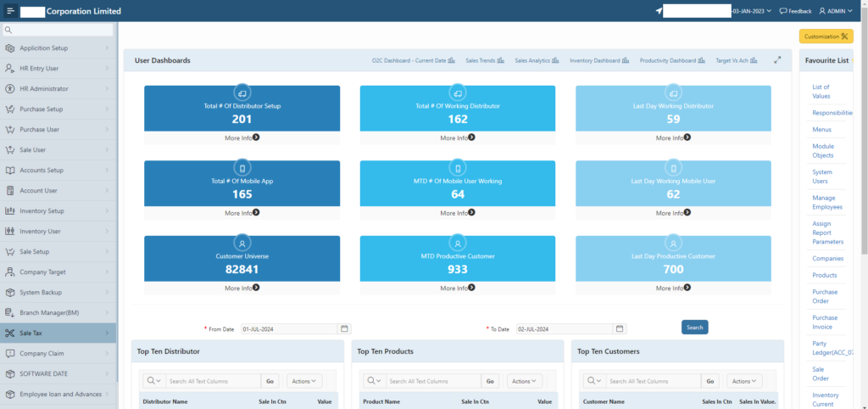Image resolution: width=868 pixels, height=409 pixels.
Task: Open Actions dropdown in Top Ten Distributor
Action: point(303,381)
